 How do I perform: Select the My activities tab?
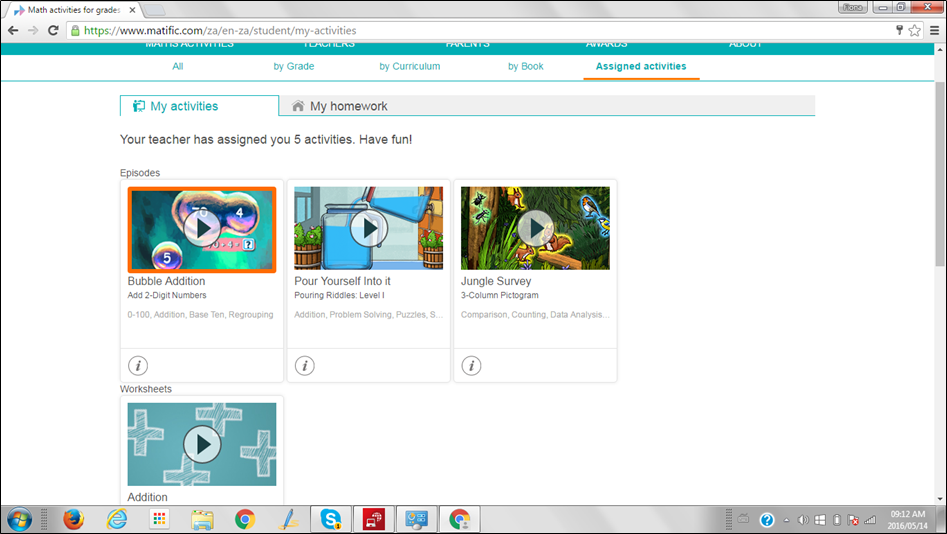pos(199,106)
